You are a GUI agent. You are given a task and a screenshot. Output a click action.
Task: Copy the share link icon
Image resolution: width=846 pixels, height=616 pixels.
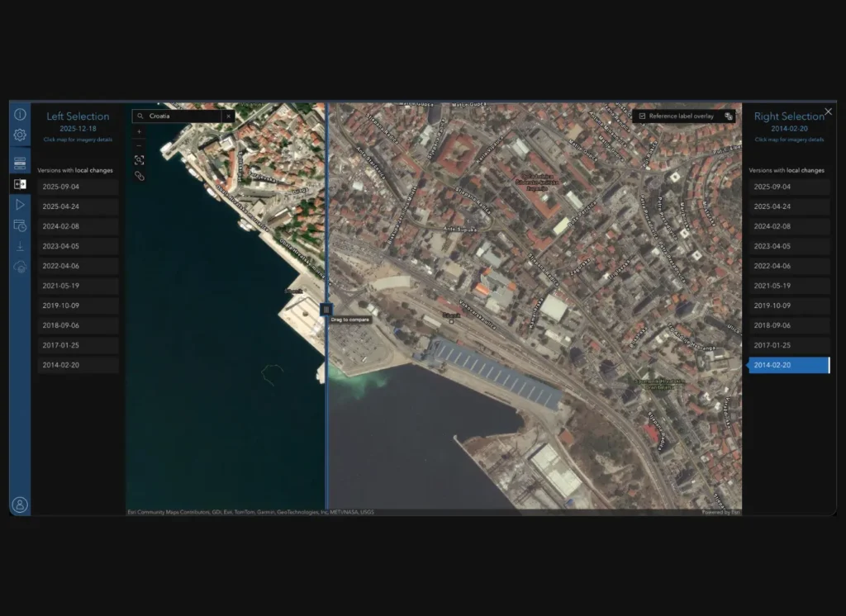pos(139,176)
